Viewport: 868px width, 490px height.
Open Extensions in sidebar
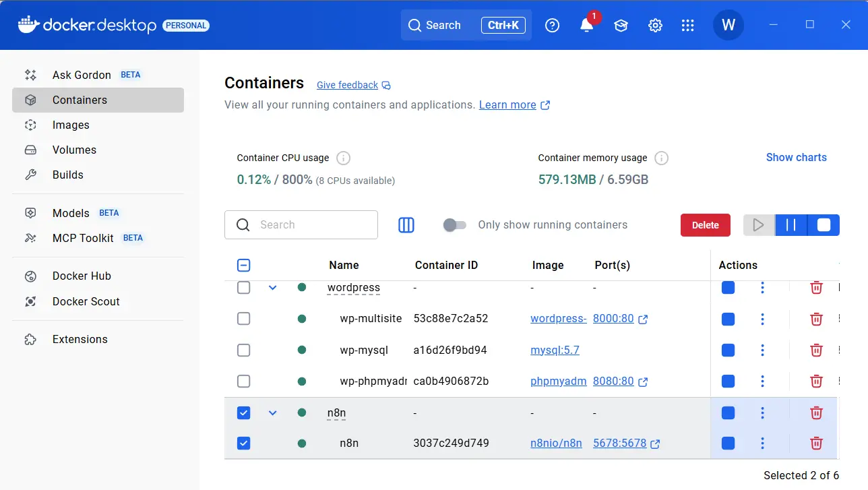coord(98,340)
